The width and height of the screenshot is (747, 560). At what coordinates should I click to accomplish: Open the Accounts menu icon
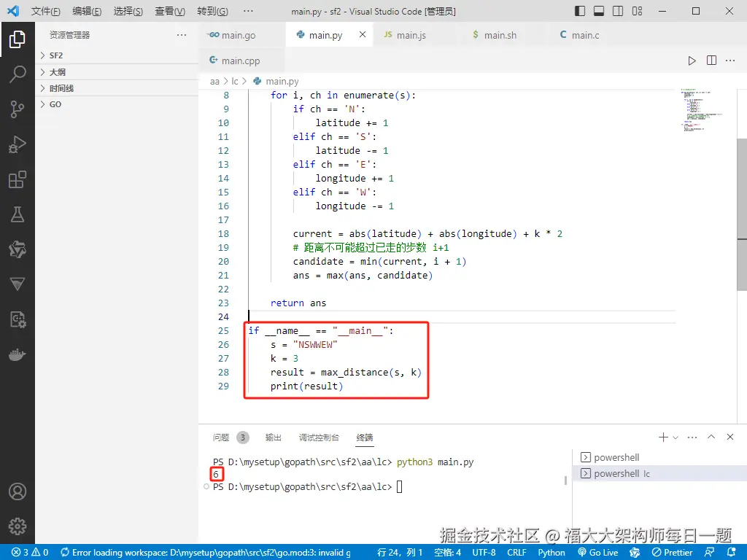18,491
